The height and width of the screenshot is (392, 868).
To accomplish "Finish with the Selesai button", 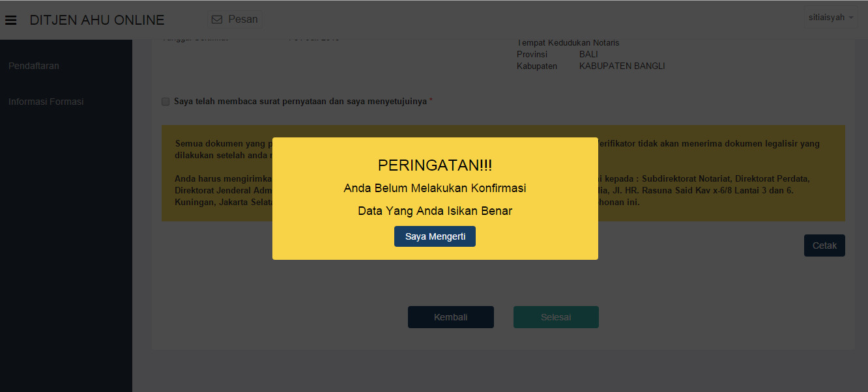I will tap(555, 317).
